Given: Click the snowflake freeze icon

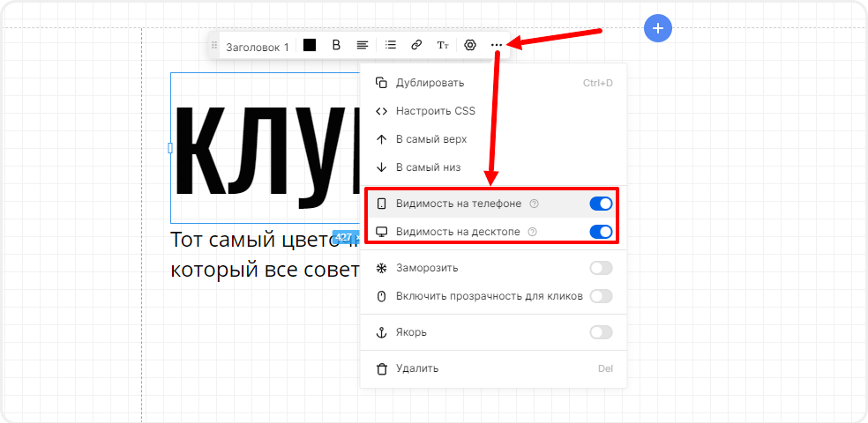Looking at the screenshot, I should click(381, 268).
